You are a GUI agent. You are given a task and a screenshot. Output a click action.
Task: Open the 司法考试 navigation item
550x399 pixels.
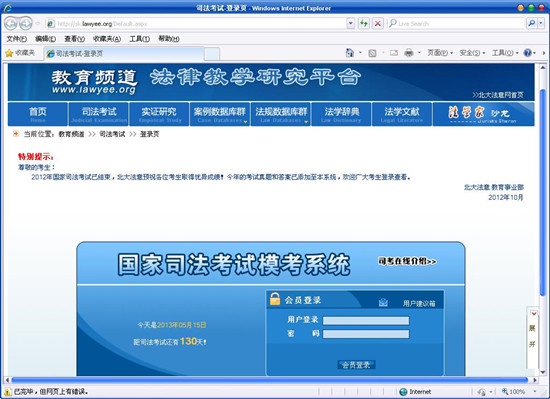(99, 114)
